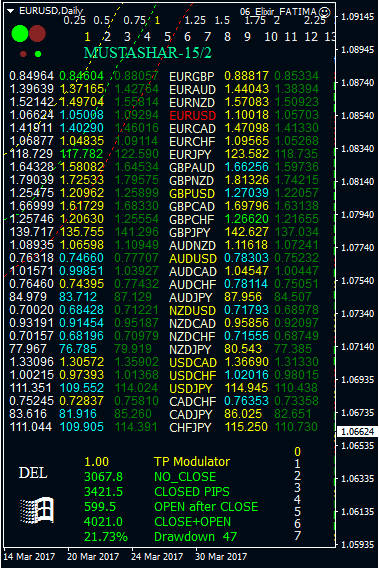The height and width of the screenshot is (570, 379).
Task: Click the window grid icon
Action: 37,510
